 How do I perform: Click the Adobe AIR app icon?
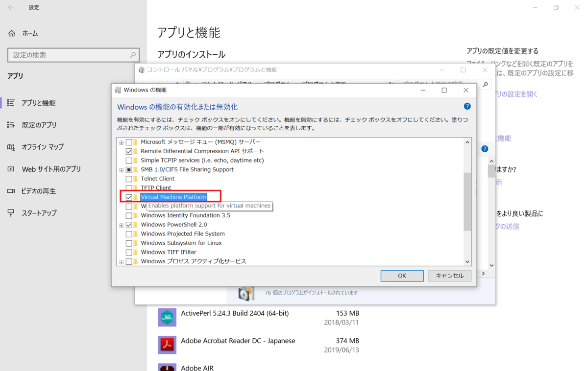[x=167, y=368]
